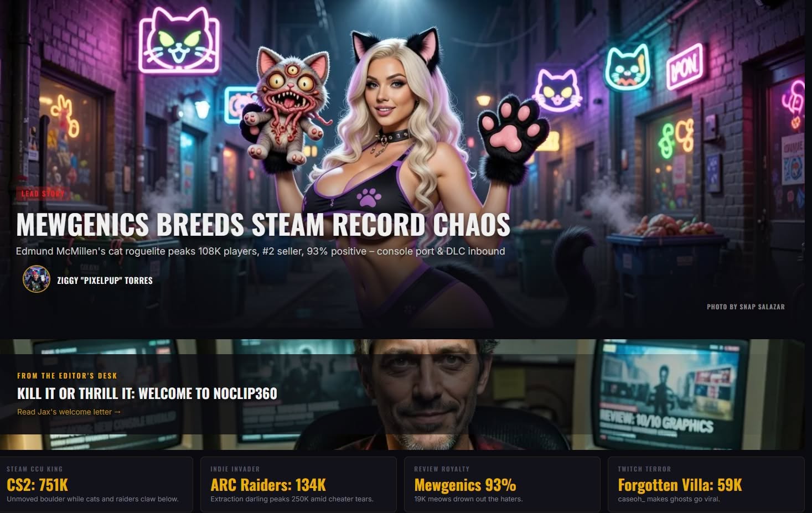The width and height of the screenshot is (812, 513).
Task: Click the Steam CCU King label
Action: pyautogui.click(x=34, y=469)
